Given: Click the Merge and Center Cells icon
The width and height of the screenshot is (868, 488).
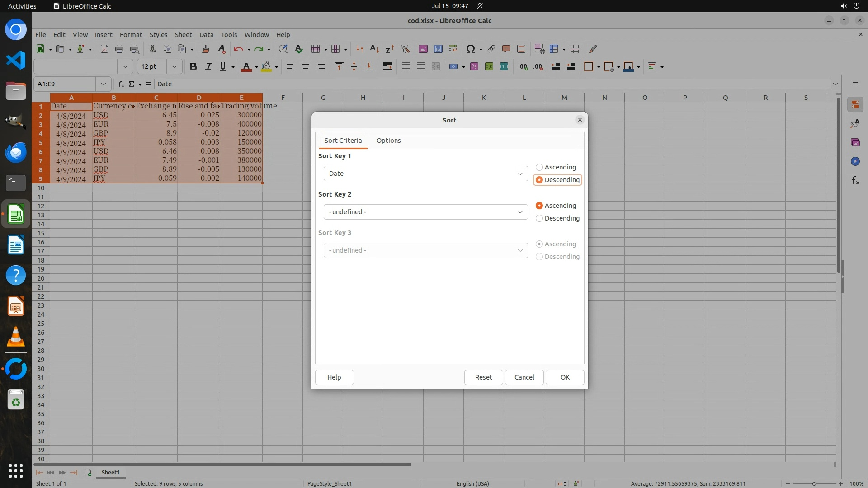Looking at the screenshot, I should point(406,67).
